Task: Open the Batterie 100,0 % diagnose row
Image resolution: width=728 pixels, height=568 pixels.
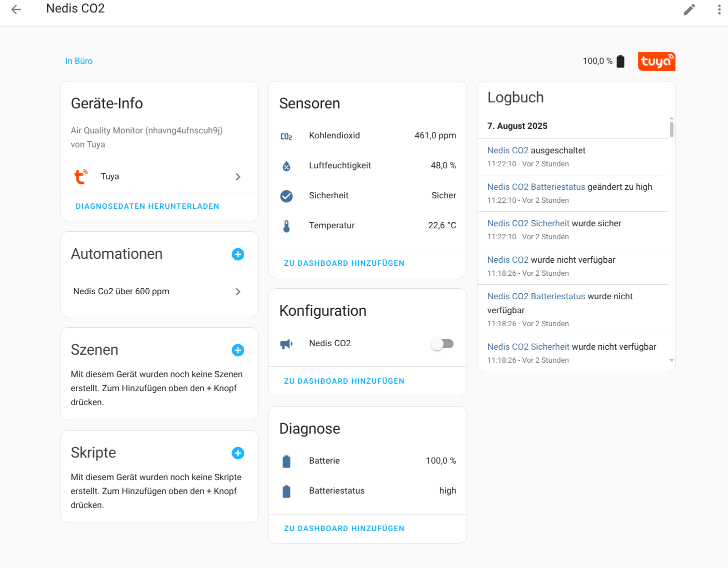Action: tap(368, 461)
